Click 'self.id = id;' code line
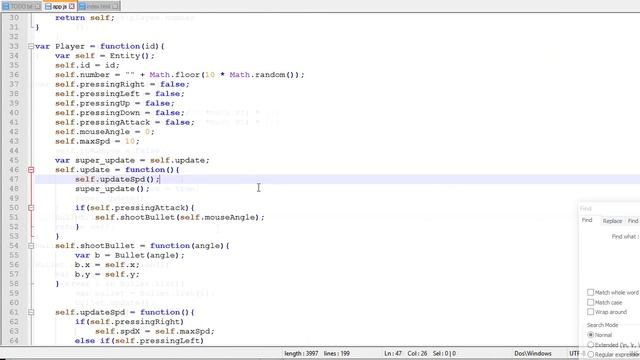Image resolution: width=640 pixels, height=360 pixels. (87, 65)
